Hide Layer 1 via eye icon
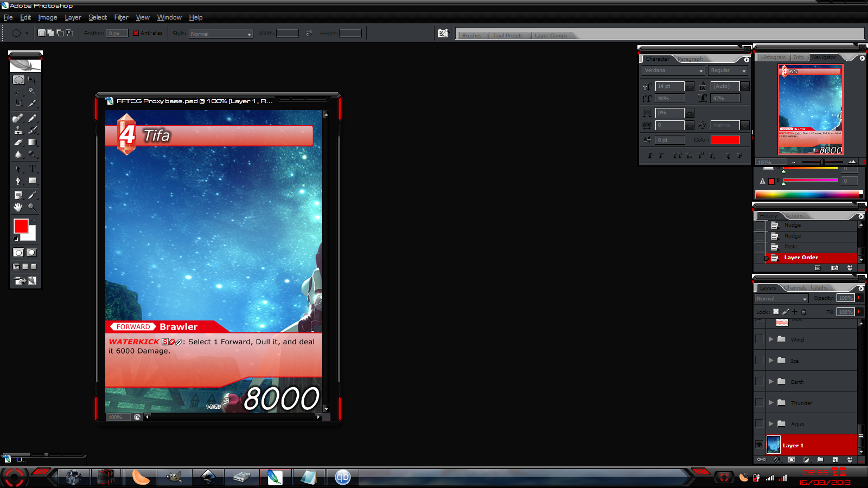 pos(759,445)
